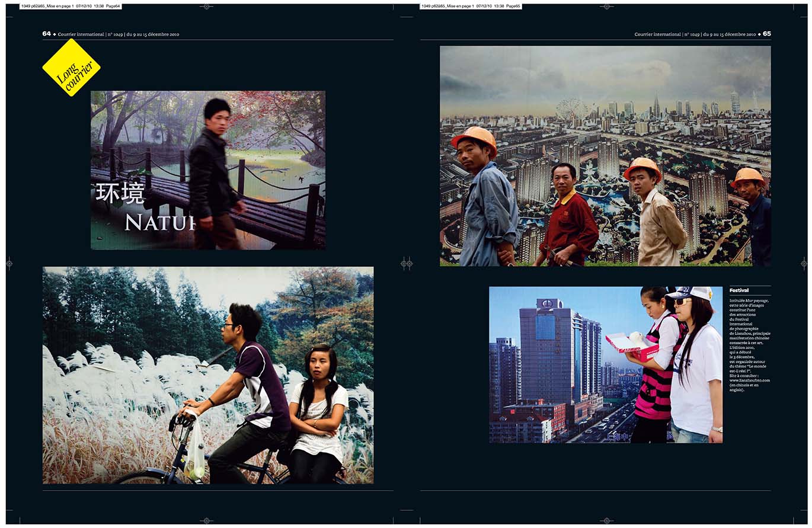Viewport: 812px width, 528px height.
Task: Click the registration mark below page 65
Action: 606,520
